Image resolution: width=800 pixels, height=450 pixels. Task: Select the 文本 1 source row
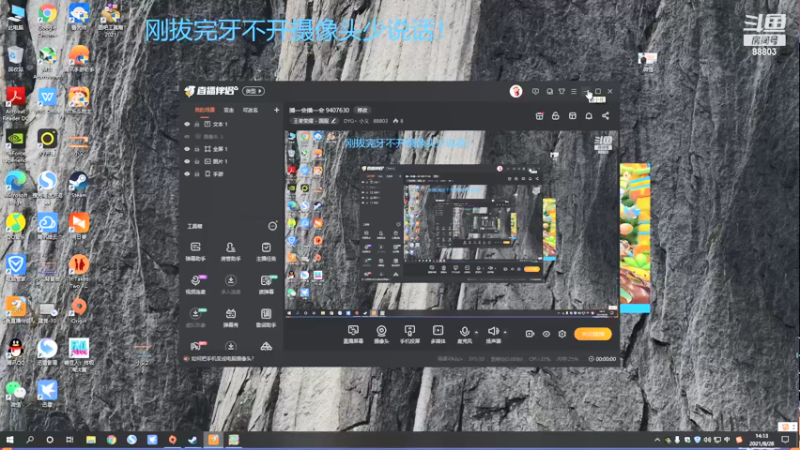point(231,124)
